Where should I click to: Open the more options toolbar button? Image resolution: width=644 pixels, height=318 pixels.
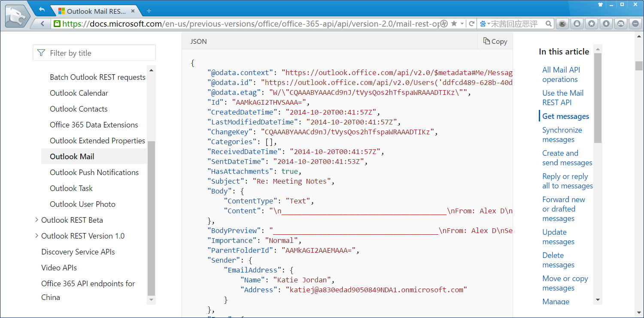(x=635, y=24)
